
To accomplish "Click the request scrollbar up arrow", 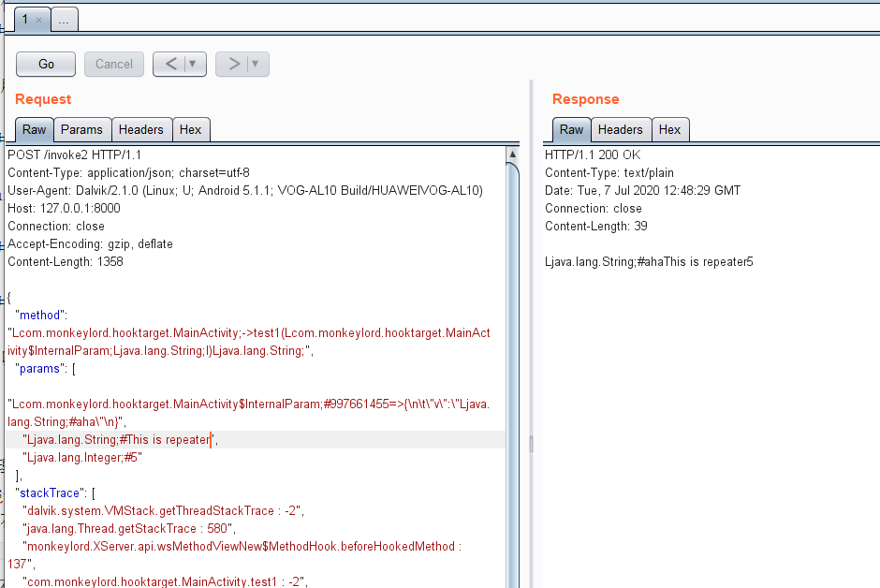I will coord(512,154).
